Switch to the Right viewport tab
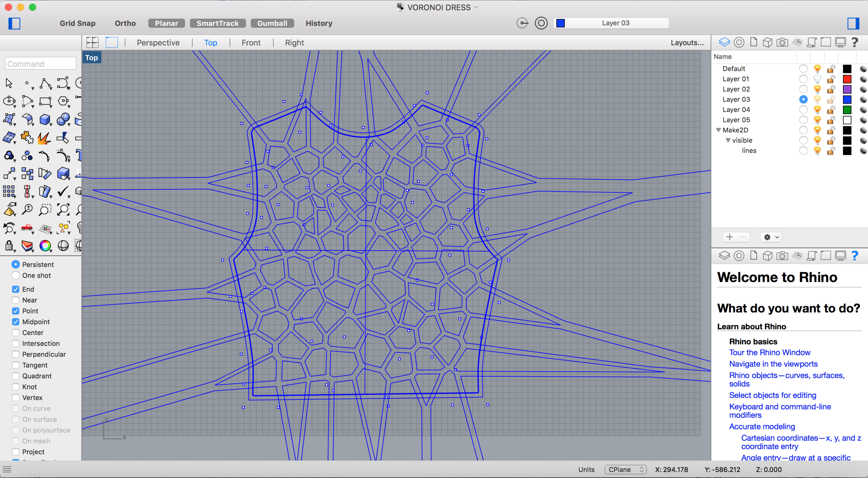Viewport: 868px width, 478px height. tap(294, 43)
